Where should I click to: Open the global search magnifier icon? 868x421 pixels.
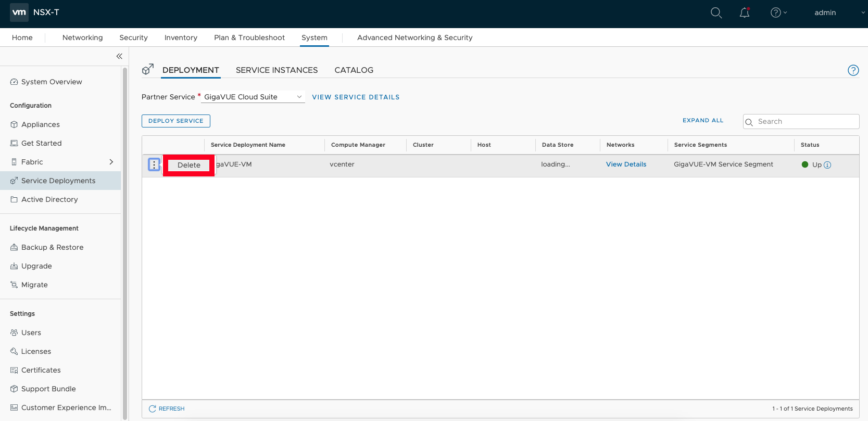coord(716,13)
